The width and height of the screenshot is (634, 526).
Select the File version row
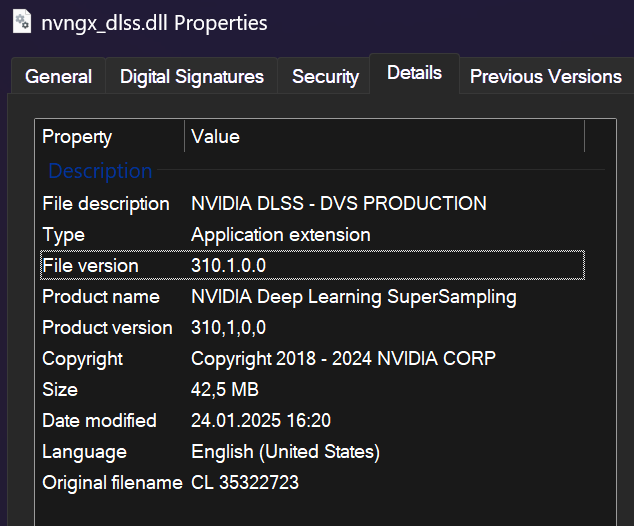pyautogui.click(x=90, y=266)
